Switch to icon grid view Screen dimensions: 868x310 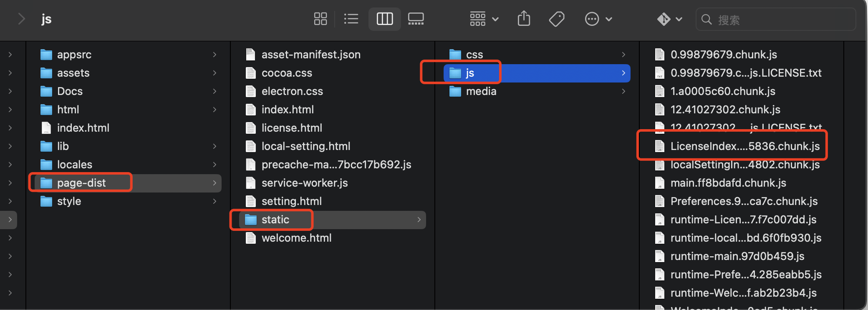tap(320, 19)
